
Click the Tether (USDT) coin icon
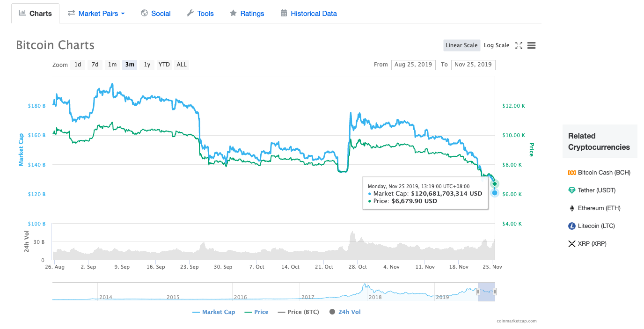click(x=571, y=190)
